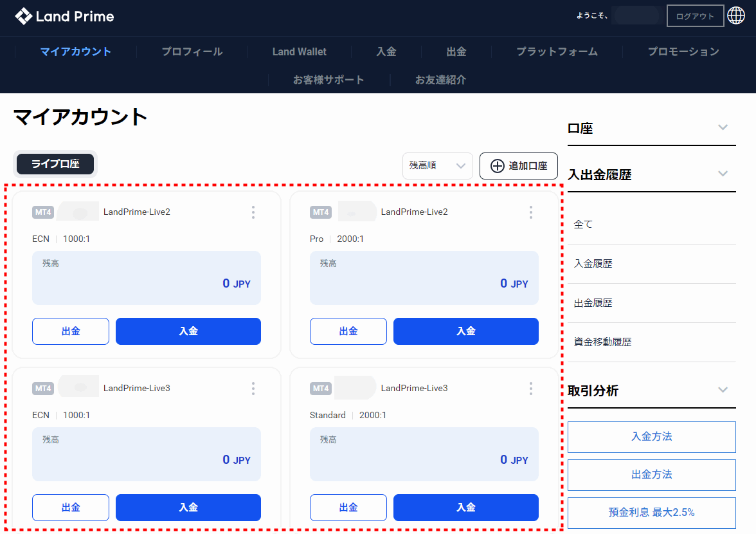Open the globe language selector

(x=735, y=15)
